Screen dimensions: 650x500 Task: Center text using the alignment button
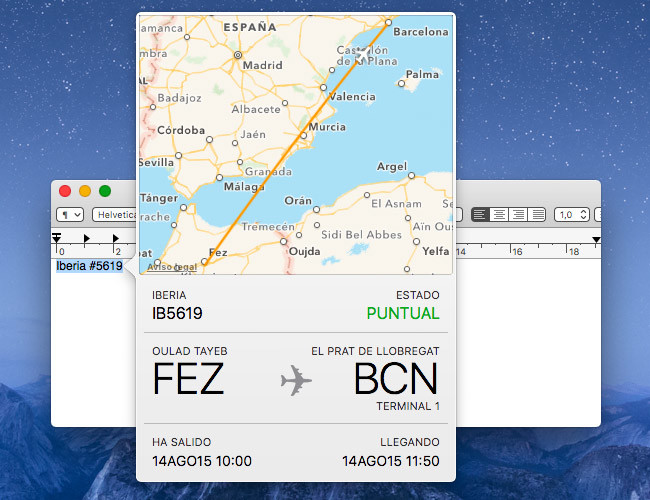tap(499, 214)
